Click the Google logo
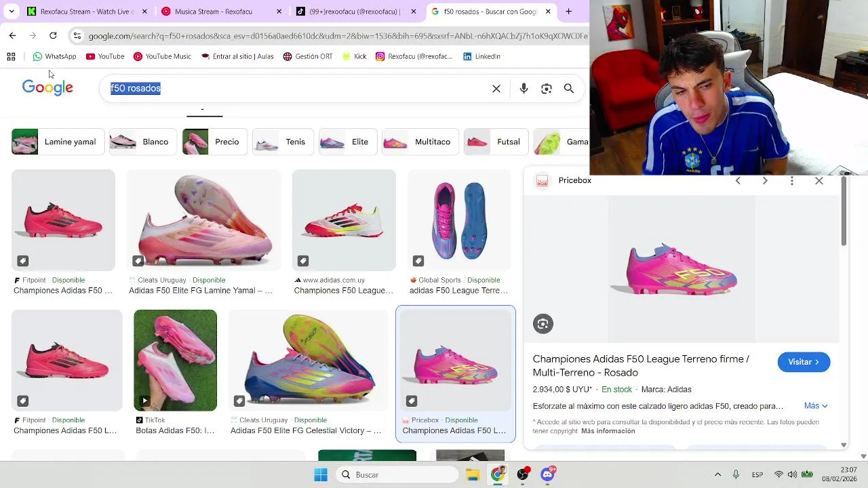Image resolution: width=868 pixels, height=488 pixels. 47,88
